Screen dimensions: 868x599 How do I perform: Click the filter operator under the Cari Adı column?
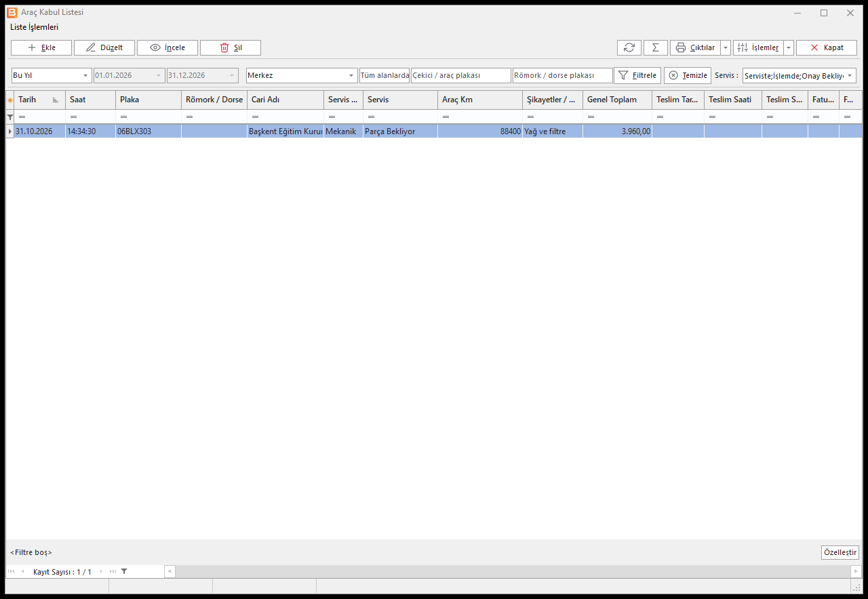point(256,117)
